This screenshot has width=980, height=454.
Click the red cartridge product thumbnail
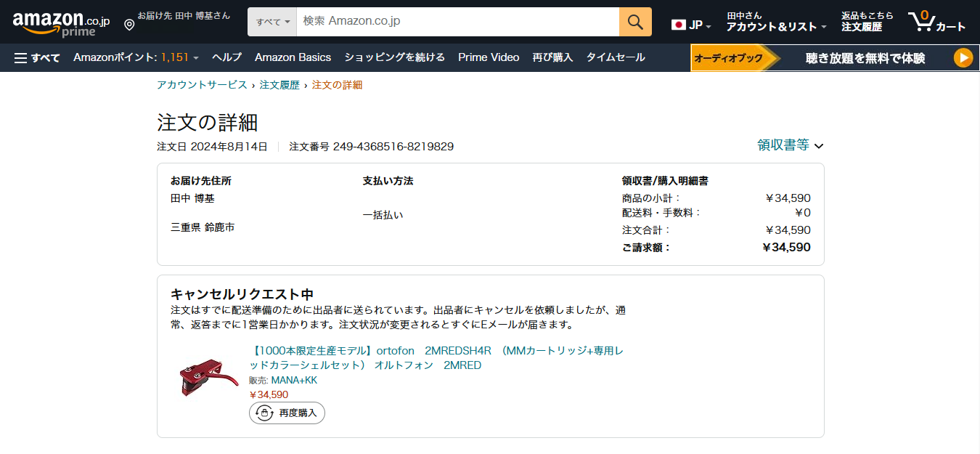(x=208, y=378)
